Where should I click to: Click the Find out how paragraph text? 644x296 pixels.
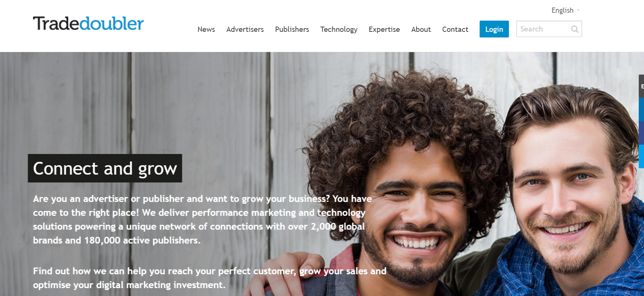pos(209,278)
